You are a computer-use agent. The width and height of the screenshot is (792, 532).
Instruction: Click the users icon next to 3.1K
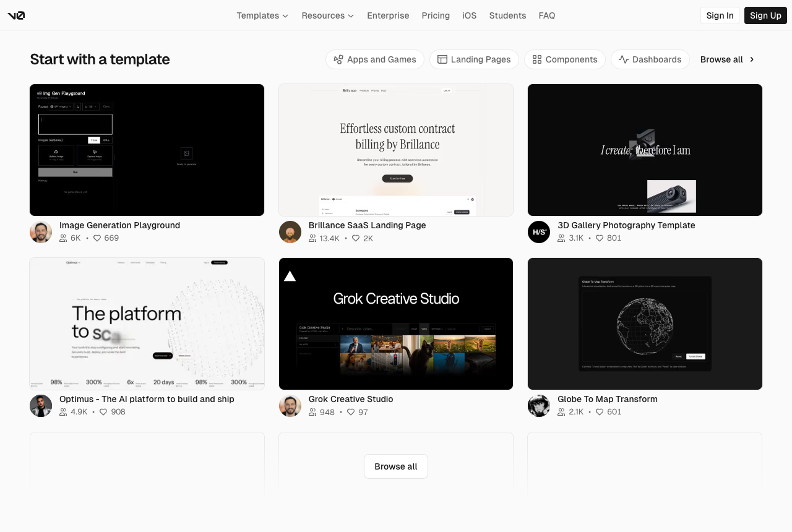[561, 238]
